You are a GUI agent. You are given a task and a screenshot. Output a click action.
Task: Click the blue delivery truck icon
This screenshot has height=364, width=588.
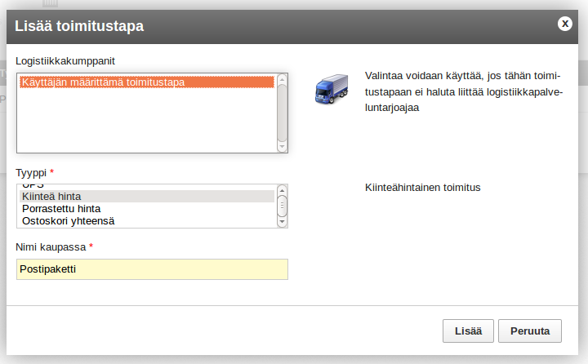pyautogui.click(x=332, y=89)
